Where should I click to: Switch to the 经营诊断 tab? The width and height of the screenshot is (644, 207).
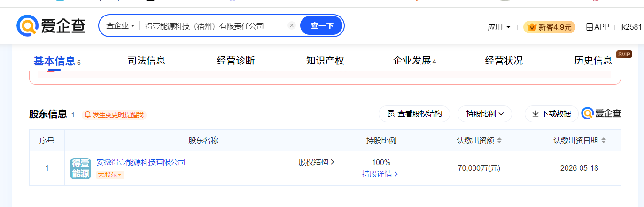click(236, 61)
